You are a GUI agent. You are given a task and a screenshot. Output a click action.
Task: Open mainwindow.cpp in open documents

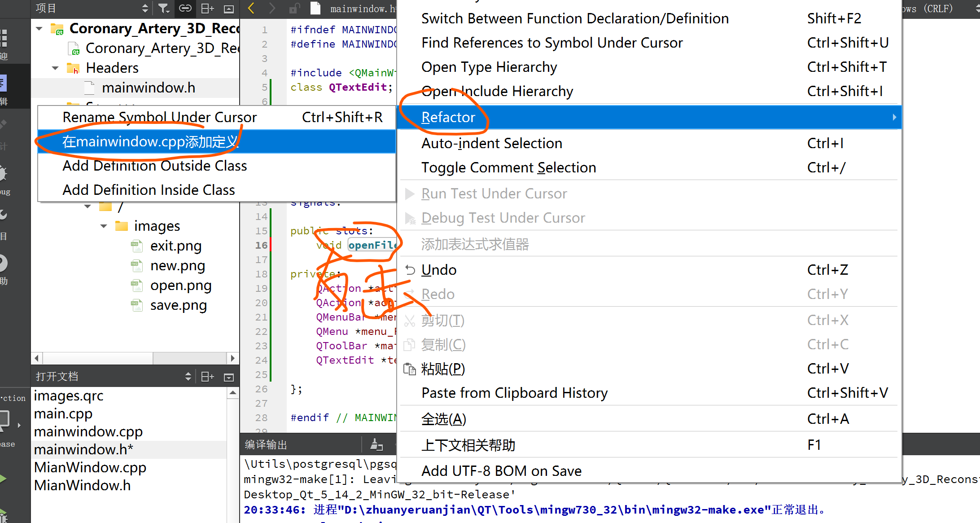pyautogui.click(x=88, y=432)
